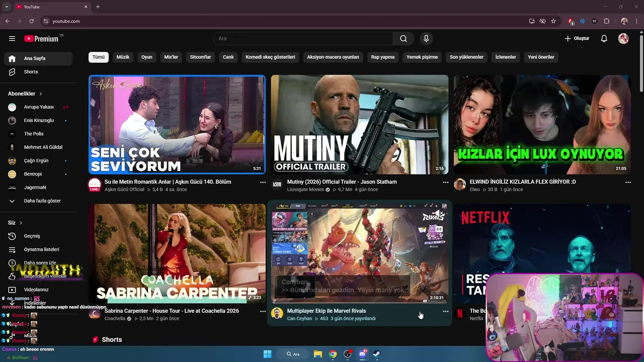Expand the Siz section chevron
The width and height of the screenshot is (644, 362).
tap(21, 223)
